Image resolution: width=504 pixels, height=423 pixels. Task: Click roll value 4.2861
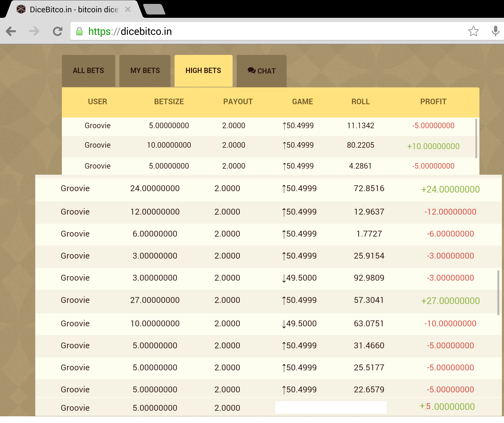(x=361, y=166)
